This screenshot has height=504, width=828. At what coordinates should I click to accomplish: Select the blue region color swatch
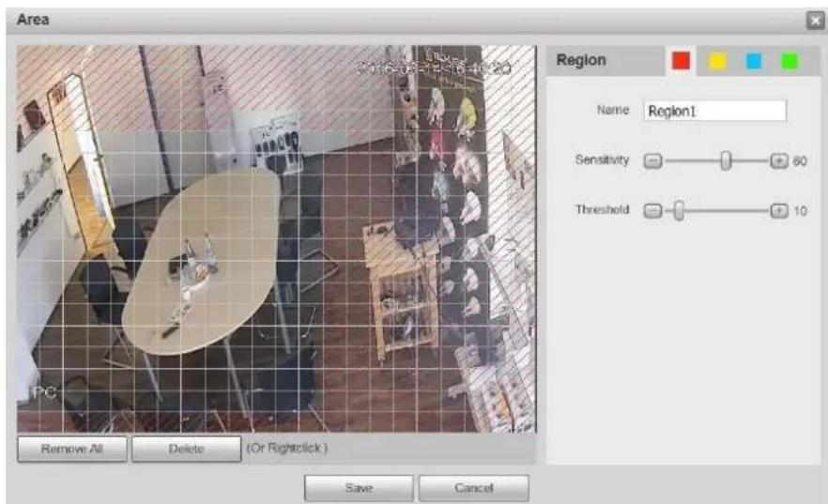[x=754, y=61]
